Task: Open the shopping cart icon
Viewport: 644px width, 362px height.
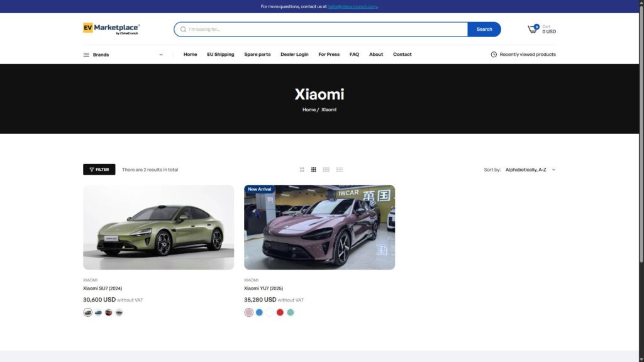Action: pyautogui.click(x=533, y=29)
